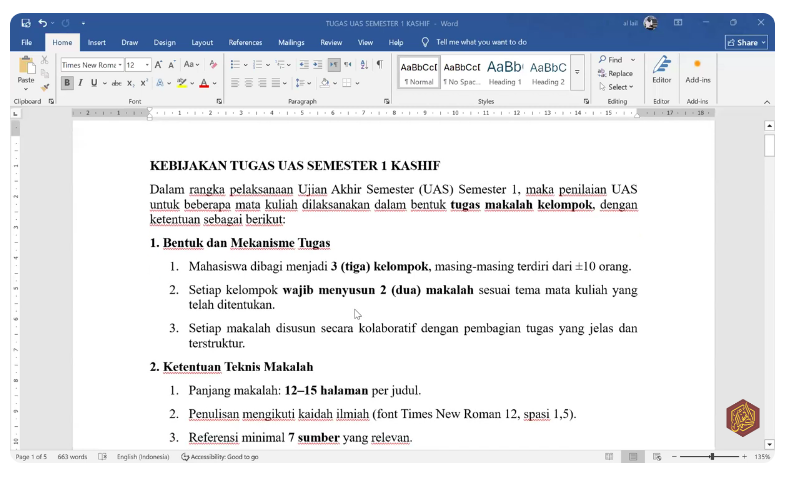Click Replace in the Editing group
The image size is (786, 479).
pos(616,73)
